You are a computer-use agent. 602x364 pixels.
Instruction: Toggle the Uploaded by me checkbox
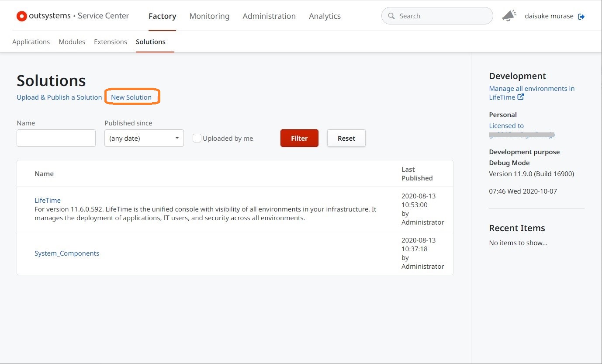tap(197, 138)
